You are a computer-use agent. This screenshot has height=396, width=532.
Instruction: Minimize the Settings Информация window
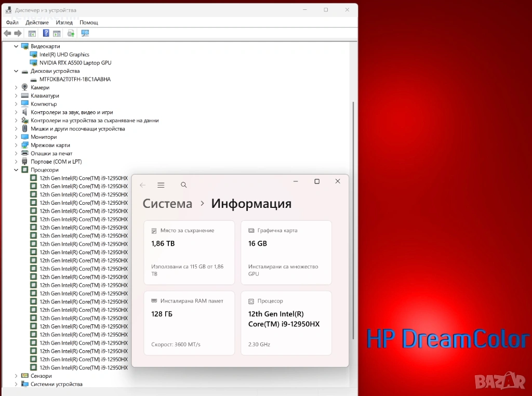pyautogui.click(x=296, y=181)
